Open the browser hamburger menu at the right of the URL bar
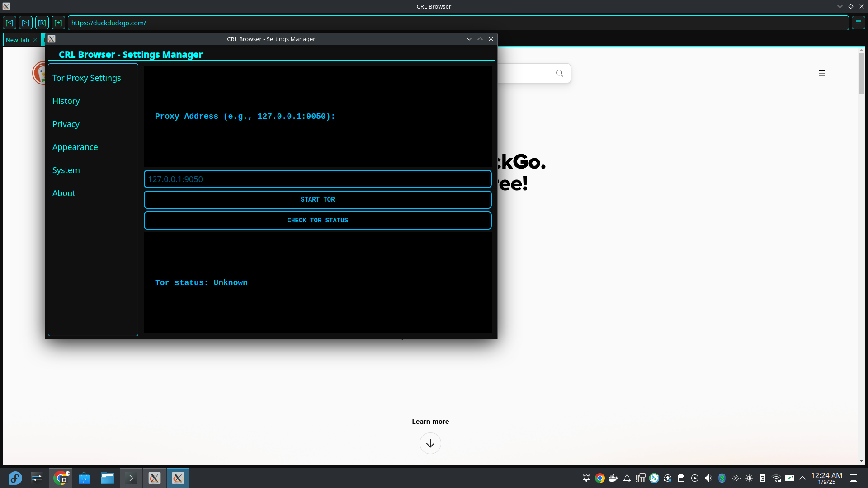Screen dimensions: 868x488 pos(858,22)
